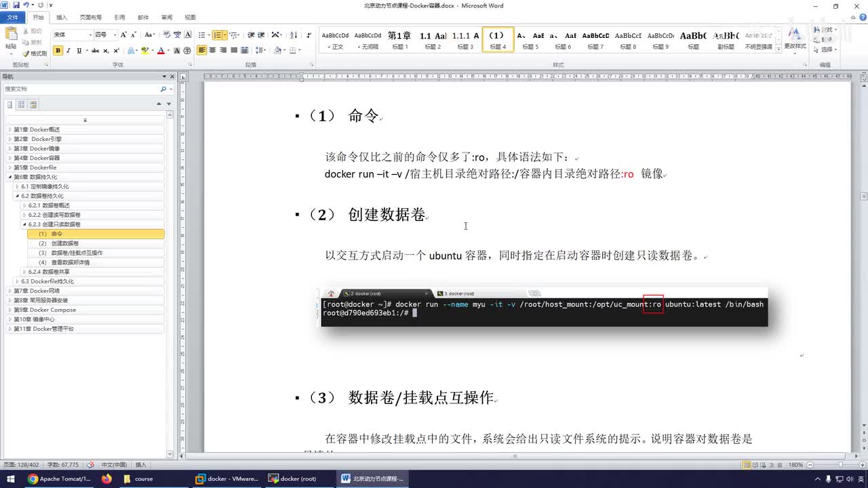Click the Save icon in quick access toolbar
This screenshot has width=868, height=488.
15,5
